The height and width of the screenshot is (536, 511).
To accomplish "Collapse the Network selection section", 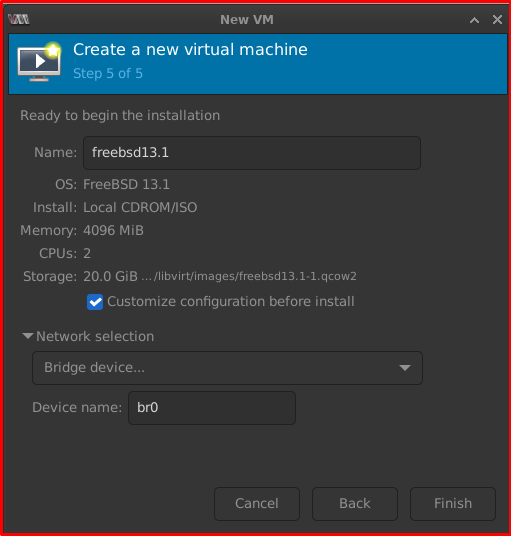I will click(x=28, y=336).
